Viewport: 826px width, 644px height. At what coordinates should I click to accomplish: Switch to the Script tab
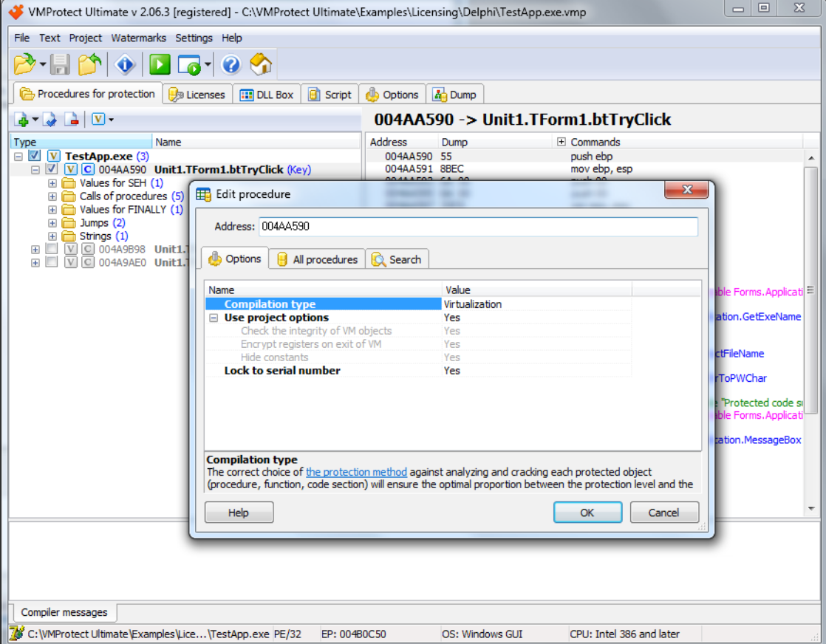(330, 95)
